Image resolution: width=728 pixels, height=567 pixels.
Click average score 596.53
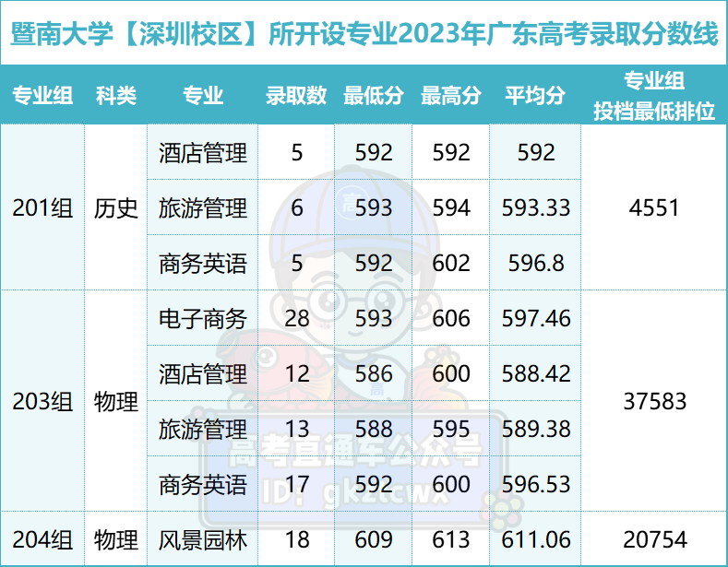point(536,484)
